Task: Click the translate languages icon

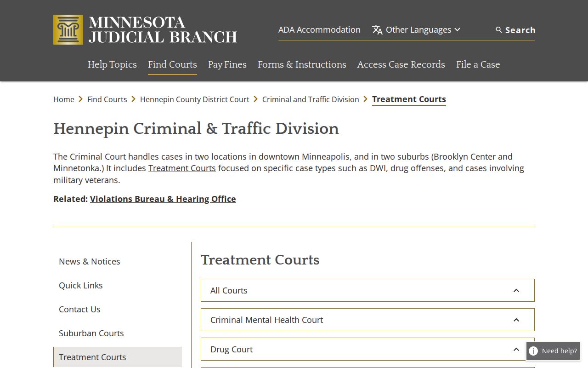Action: (377, 30)
